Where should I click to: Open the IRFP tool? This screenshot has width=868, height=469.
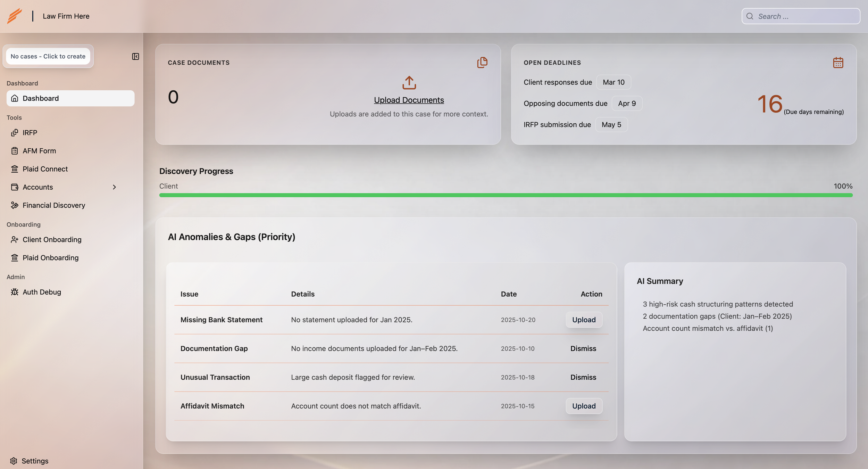point(30,133)
